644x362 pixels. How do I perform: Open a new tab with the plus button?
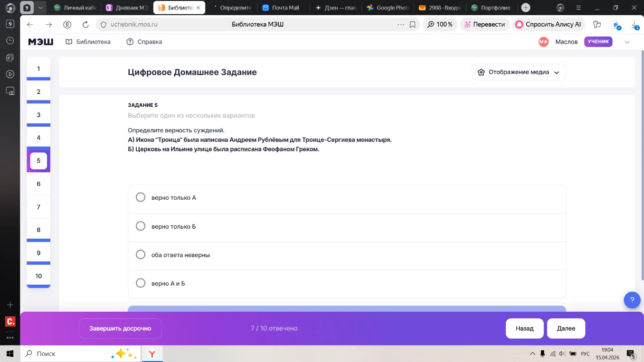click(526, 8)
